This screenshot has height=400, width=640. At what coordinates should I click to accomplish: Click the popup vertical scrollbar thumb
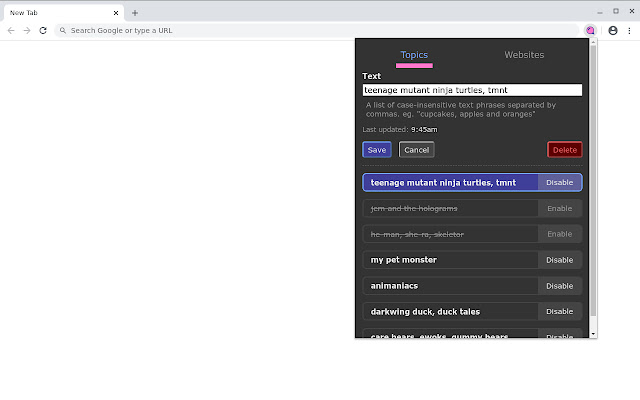(x=593, y=181)
